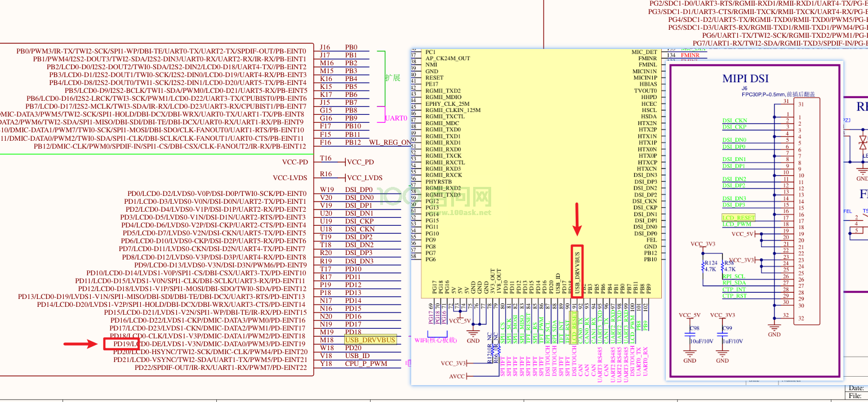
Task: Click the red downward arrow above USB_DRVVBUS
Action: coord(577,220)
